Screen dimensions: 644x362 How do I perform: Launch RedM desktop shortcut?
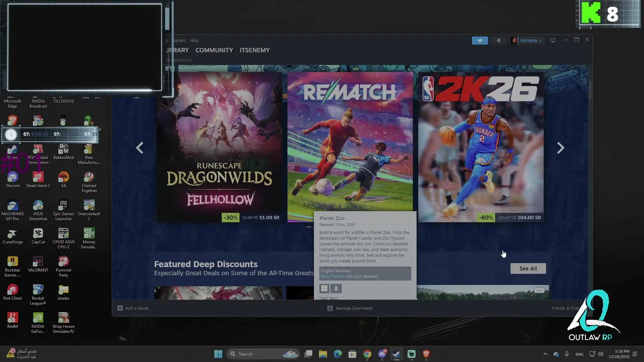click(x=13, y=321)
